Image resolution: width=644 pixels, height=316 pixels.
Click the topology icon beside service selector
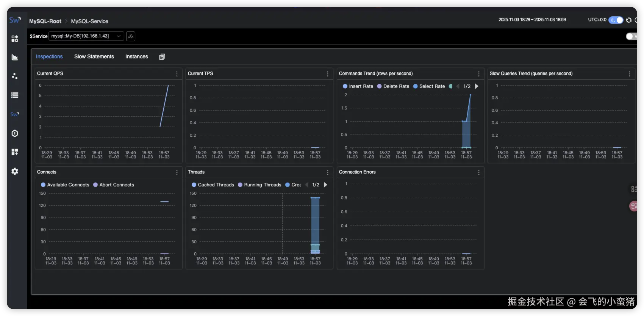pyautogui.click(x=131, y=36)
